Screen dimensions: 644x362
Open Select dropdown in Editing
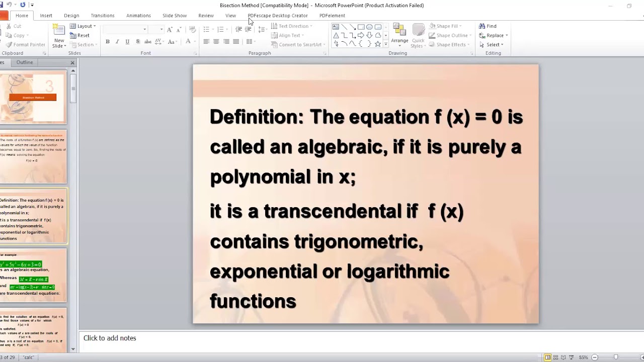click(x=491, y=45)
